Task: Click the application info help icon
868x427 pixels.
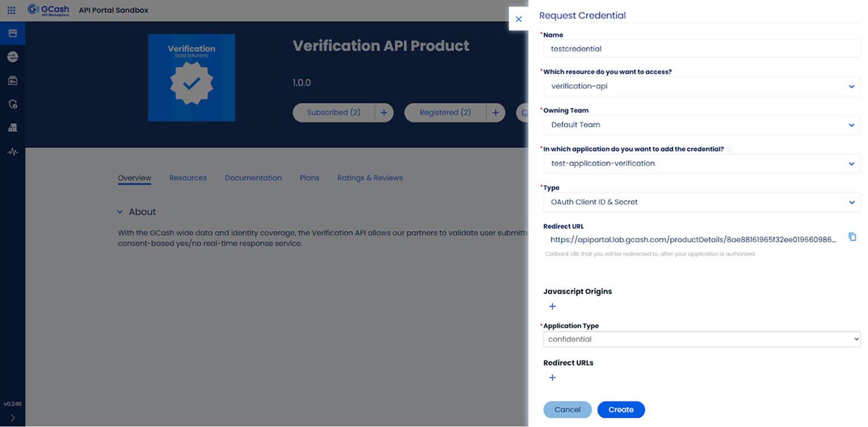Action: (x=729, y=149)
